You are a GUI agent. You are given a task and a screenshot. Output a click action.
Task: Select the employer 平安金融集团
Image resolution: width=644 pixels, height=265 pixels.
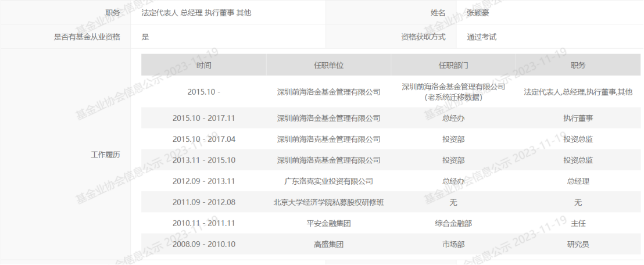click(x=328, y=224)
